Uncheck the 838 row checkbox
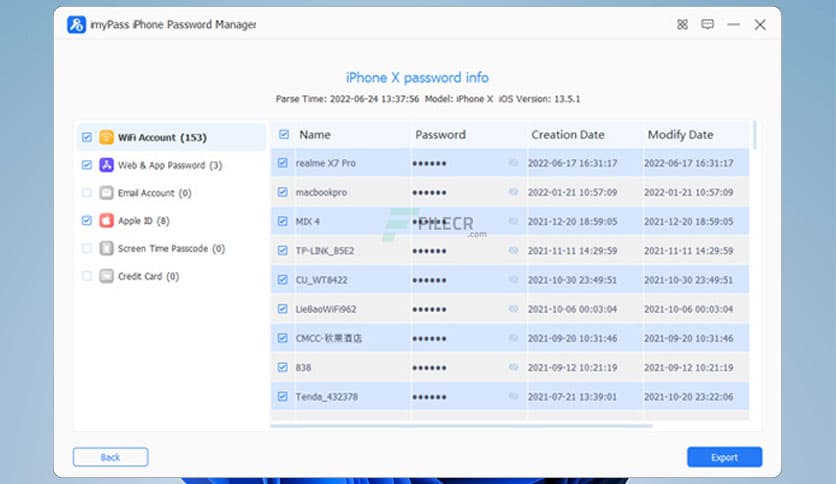The width and height of the screenshot is (836, 484). 283,367
